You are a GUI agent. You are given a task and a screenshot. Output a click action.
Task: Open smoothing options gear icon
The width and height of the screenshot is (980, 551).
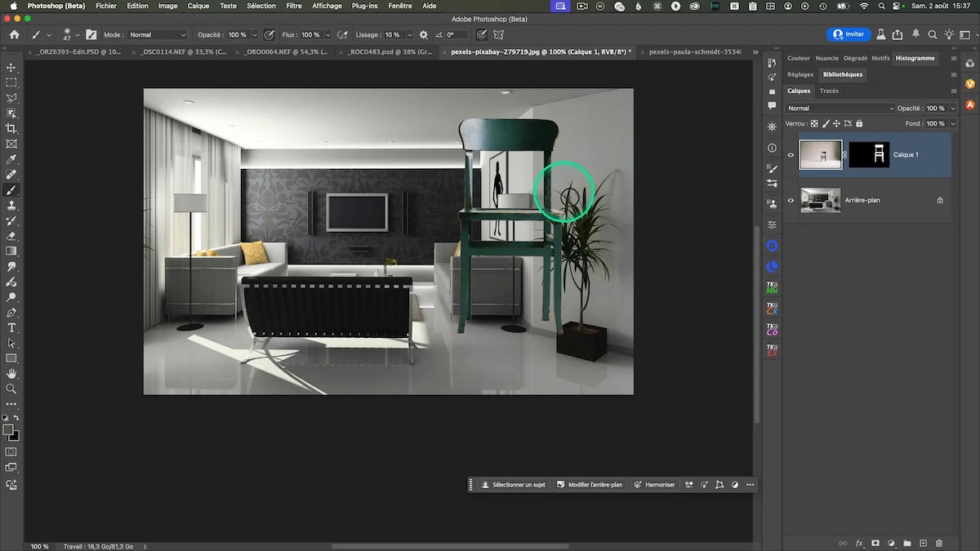click(x=423, y=35)
